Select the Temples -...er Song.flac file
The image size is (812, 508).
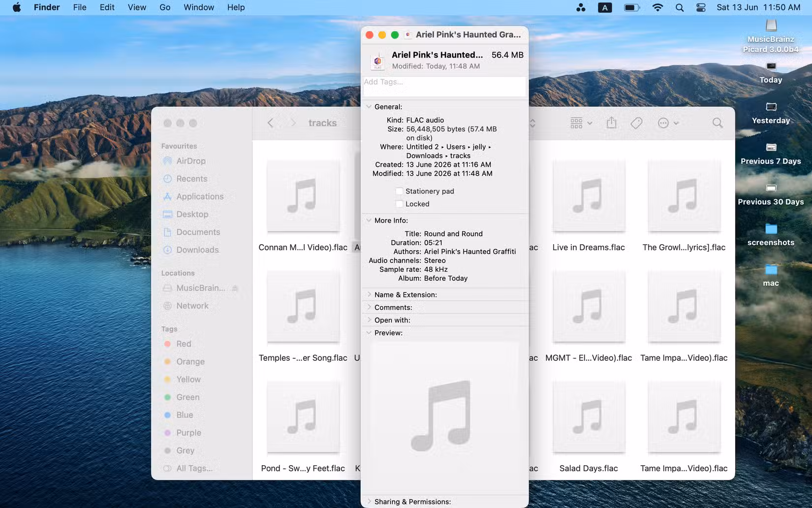pyautogui.click(x=303, y=317)
